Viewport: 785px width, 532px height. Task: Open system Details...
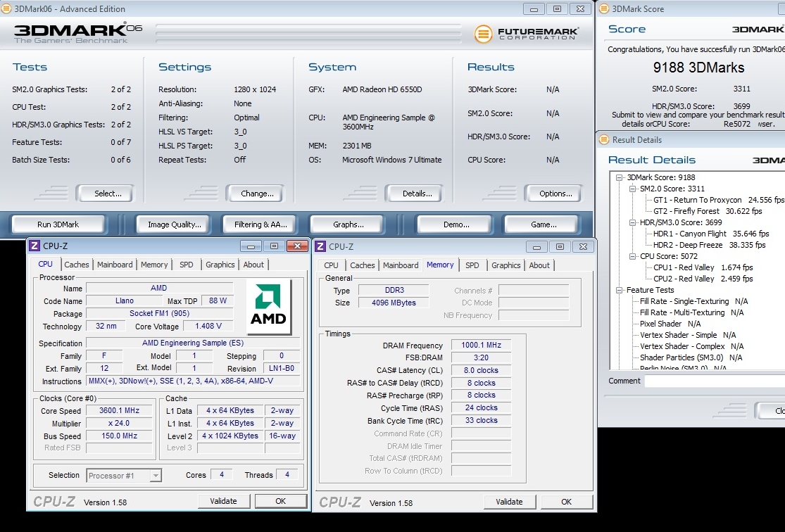[x=414, y=194]
